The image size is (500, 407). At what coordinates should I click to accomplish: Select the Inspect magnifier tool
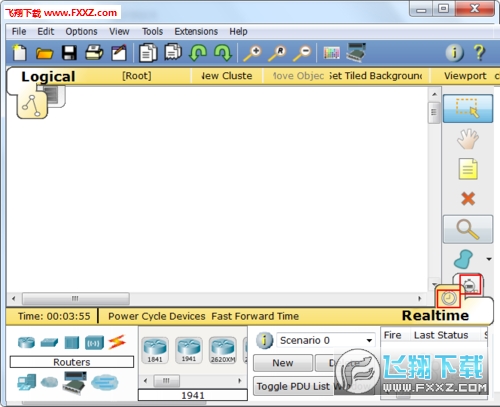pos(468,229)
